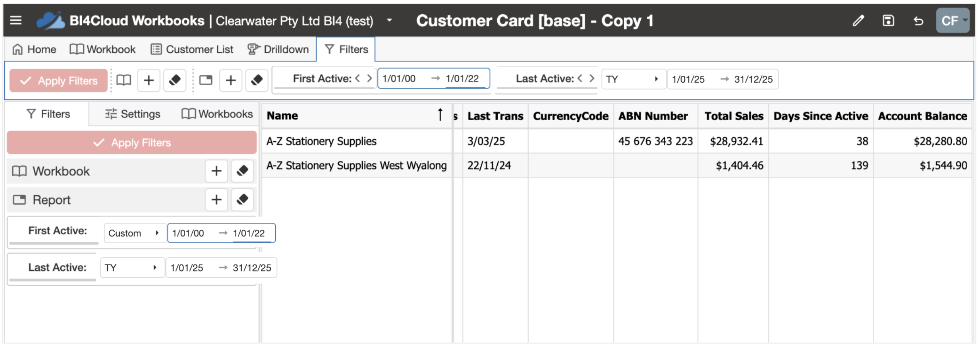Click the save disk icon in header

pos(888,20)
